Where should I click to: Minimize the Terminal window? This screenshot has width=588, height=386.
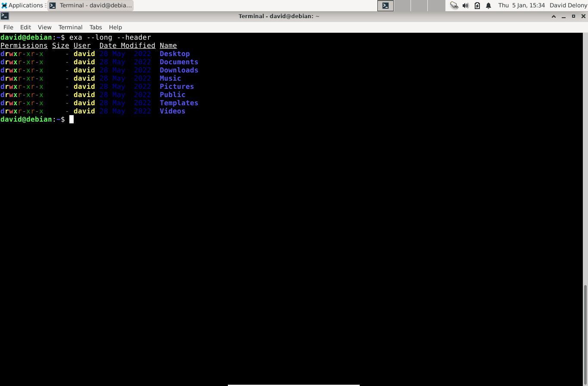(563, 16)
